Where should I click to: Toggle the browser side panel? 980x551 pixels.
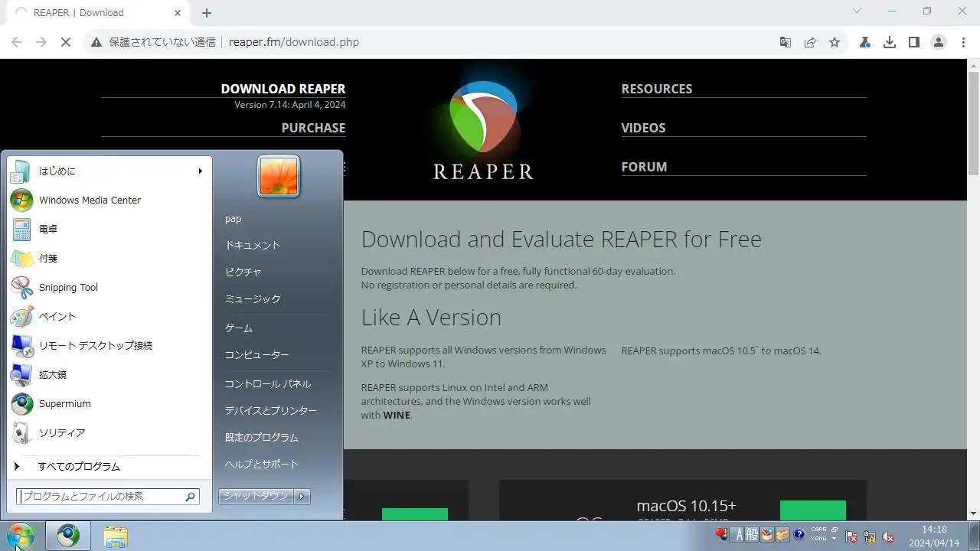(x=914, y=42)
